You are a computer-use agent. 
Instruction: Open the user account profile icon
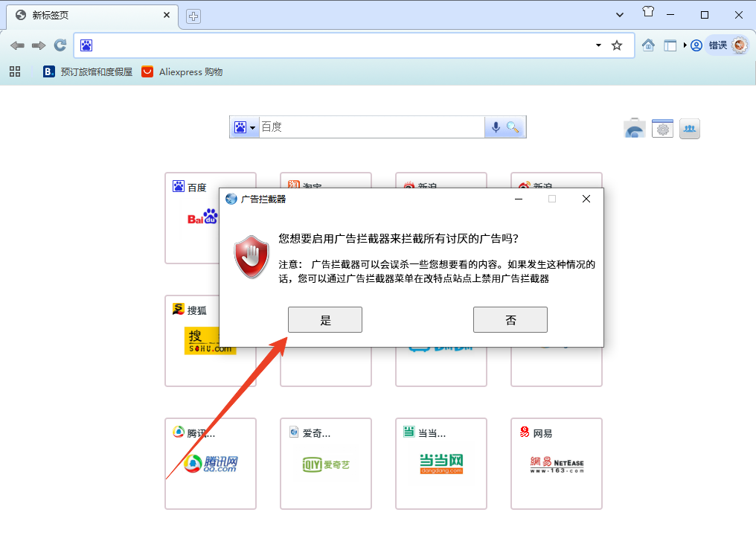(695, 45)
